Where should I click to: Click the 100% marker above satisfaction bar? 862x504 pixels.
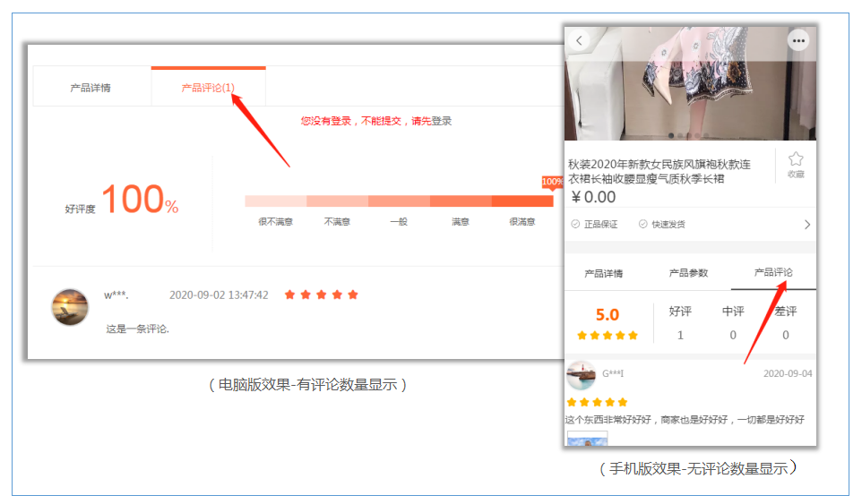tap(553, 183)
